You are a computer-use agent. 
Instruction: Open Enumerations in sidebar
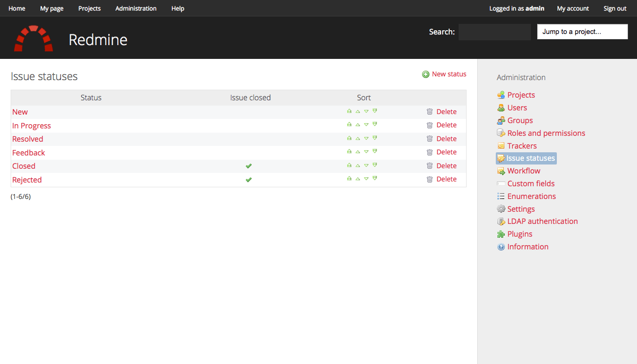click(527, 196)
